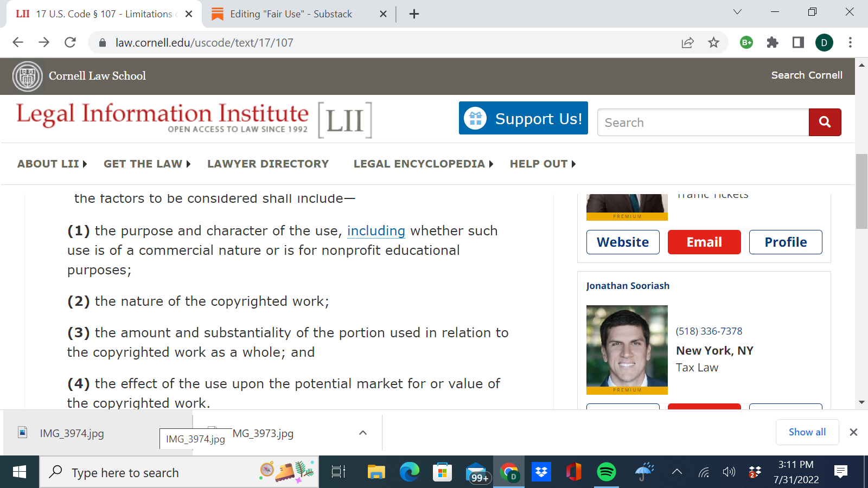
Task: Click the Support Us! button
Action: point(523,118)
